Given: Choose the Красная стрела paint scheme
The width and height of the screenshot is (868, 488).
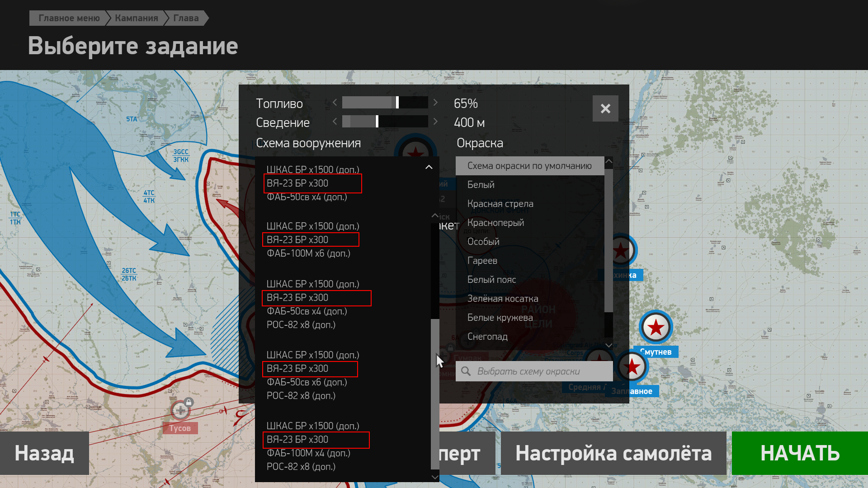Looking at the screenshot, I should tap(530, 204).
